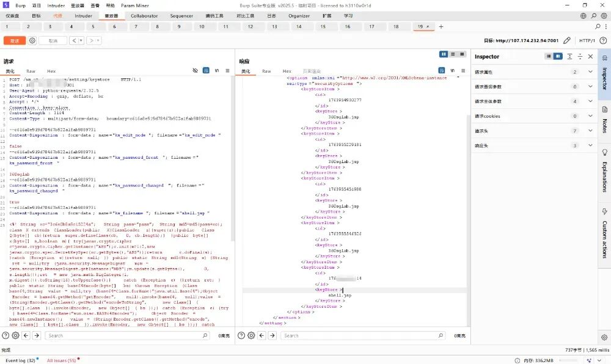Expand the request body parameters section with count 4
This screenshot has height=364, width=611.
534,101
